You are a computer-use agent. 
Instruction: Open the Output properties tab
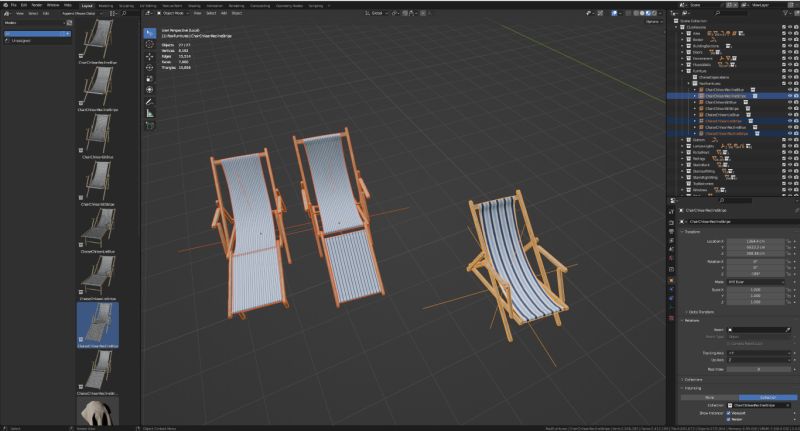tap(671, 232)
